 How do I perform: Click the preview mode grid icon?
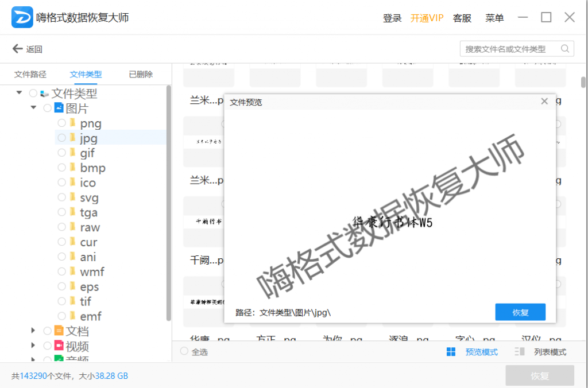[451, 352]
